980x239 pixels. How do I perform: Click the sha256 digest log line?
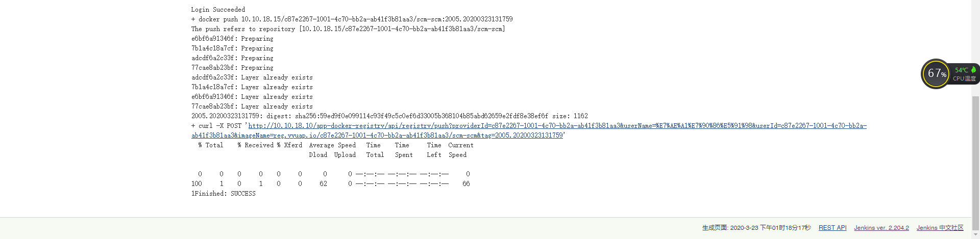click(x=389, y=116)
